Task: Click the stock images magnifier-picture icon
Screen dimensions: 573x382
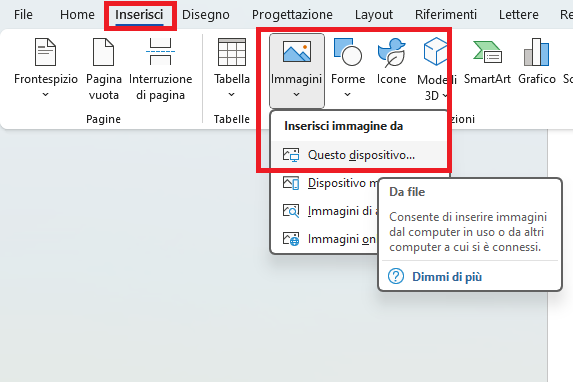Action: click(x=291, y=211)
